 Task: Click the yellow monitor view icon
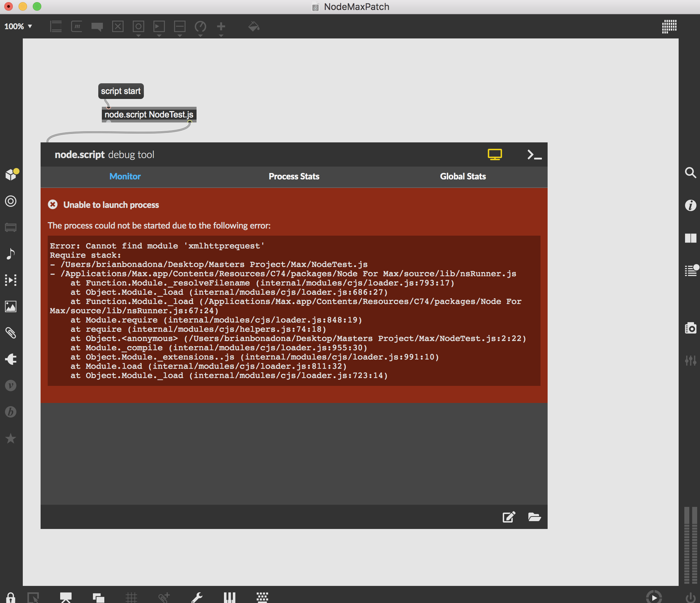(x=495, y=155)
